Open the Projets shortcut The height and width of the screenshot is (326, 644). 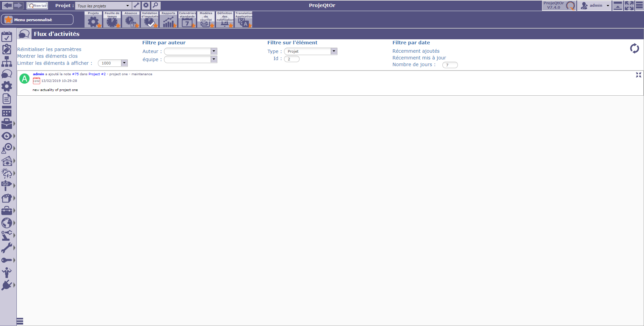93,20
